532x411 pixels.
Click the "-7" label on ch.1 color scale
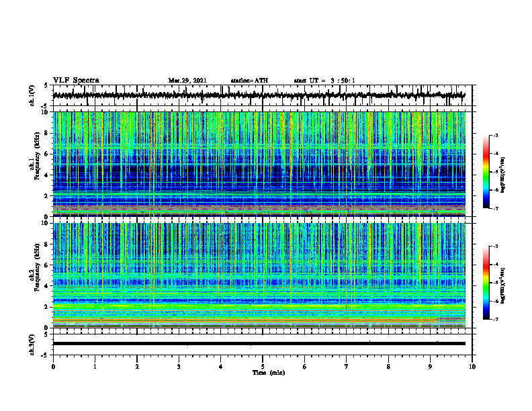(496, 208)
